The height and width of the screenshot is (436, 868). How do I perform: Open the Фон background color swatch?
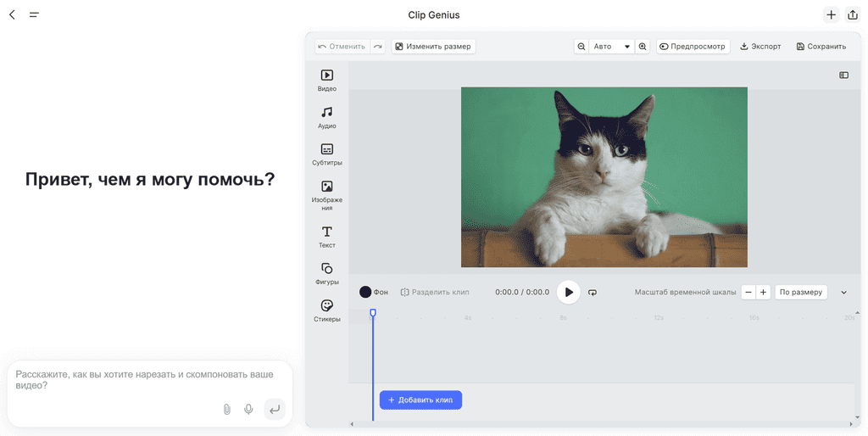point(365,292)
